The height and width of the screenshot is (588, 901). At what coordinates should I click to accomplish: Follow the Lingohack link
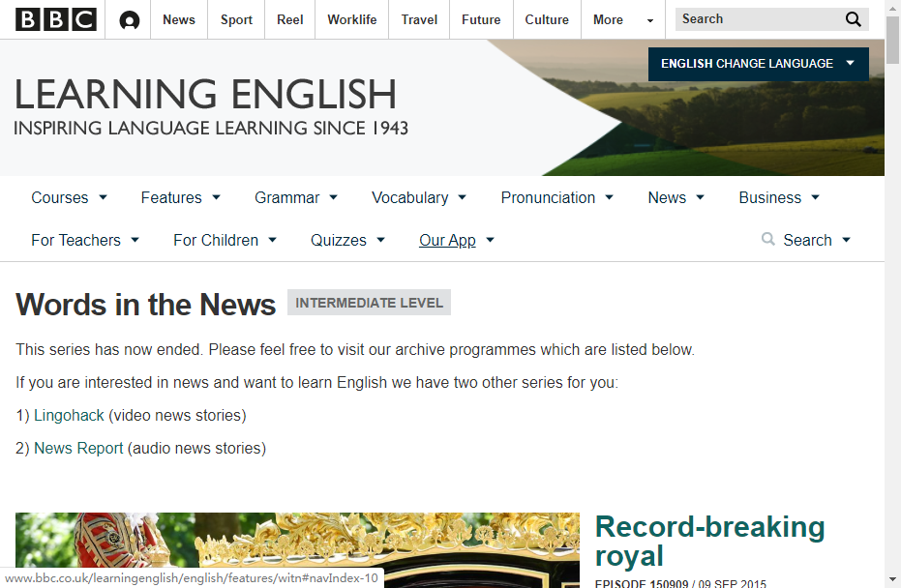click(x=69, y=415)
